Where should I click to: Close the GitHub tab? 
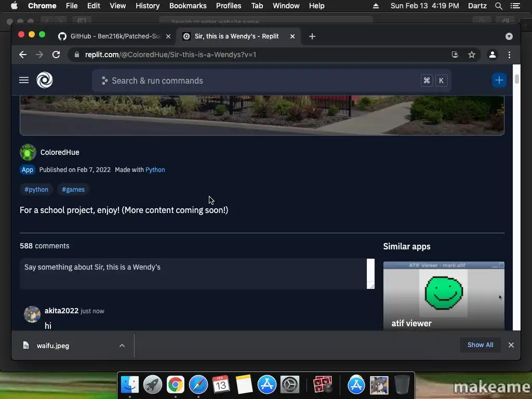(168, 36)
